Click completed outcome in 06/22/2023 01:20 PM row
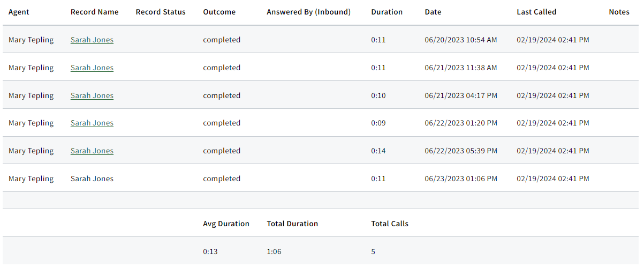The width and height of the screenshot is (644, 267). (x=222, y=123)
